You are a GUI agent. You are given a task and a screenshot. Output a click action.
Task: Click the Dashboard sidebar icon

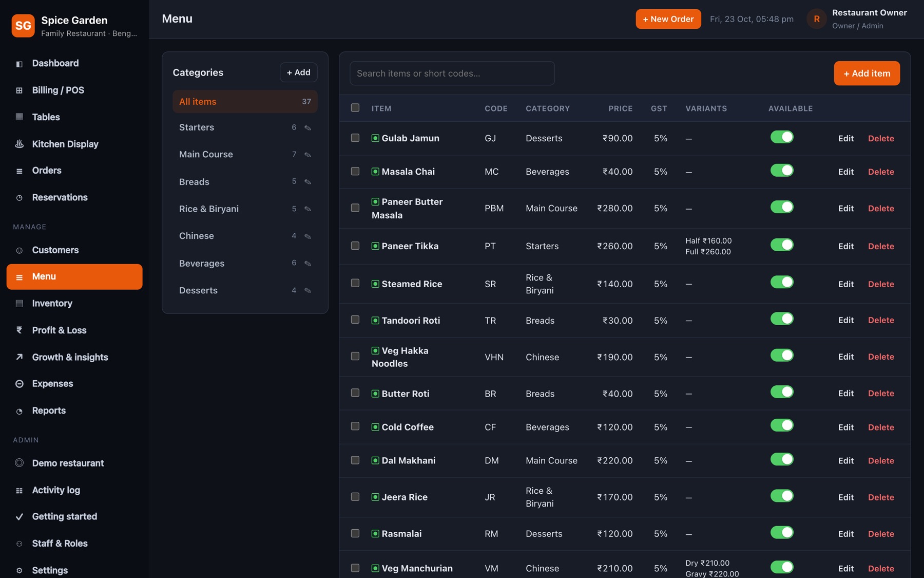[x=19, y=64]
